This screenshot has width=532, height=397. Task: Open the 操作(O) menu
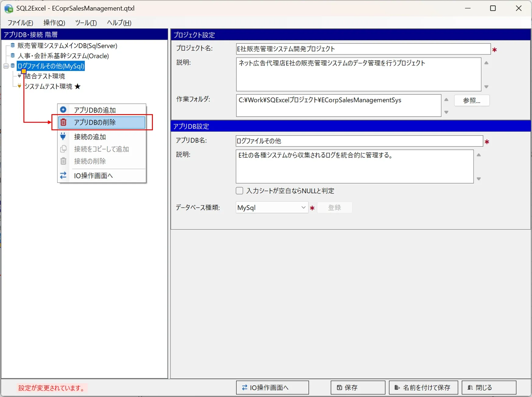coord(54,23)
